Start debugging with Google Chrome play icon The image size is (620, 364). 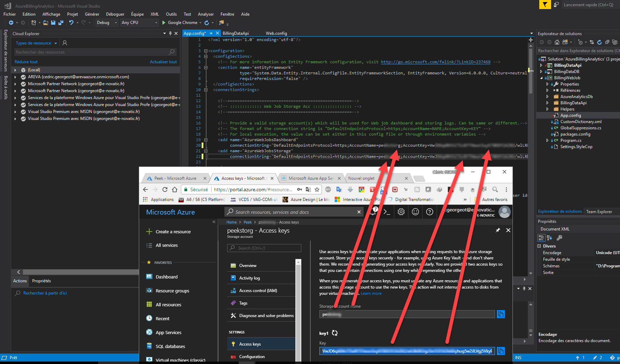point(164,23)
